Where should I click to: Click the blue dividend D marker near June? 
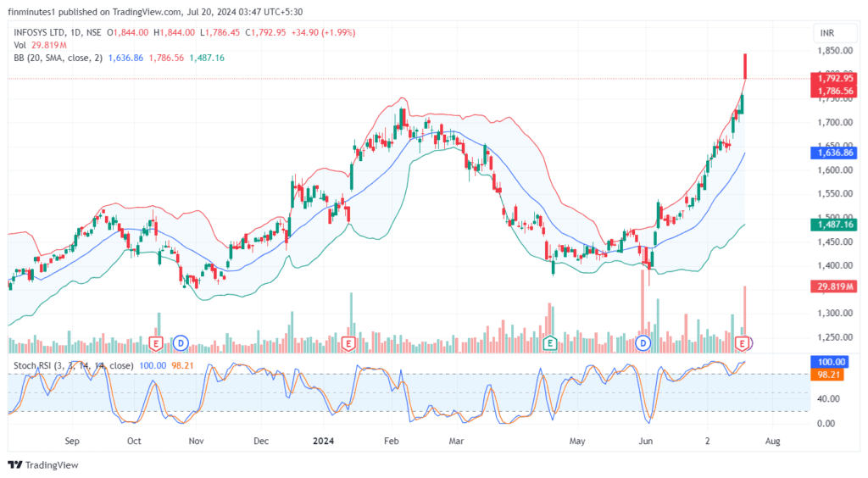click(643, 343)
